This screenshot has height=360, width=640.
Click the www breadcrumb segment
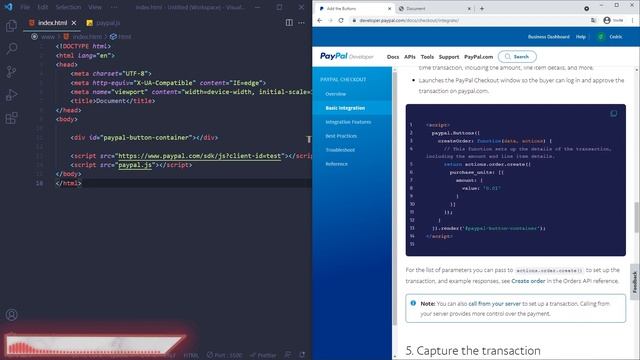[x=48, y=37]
